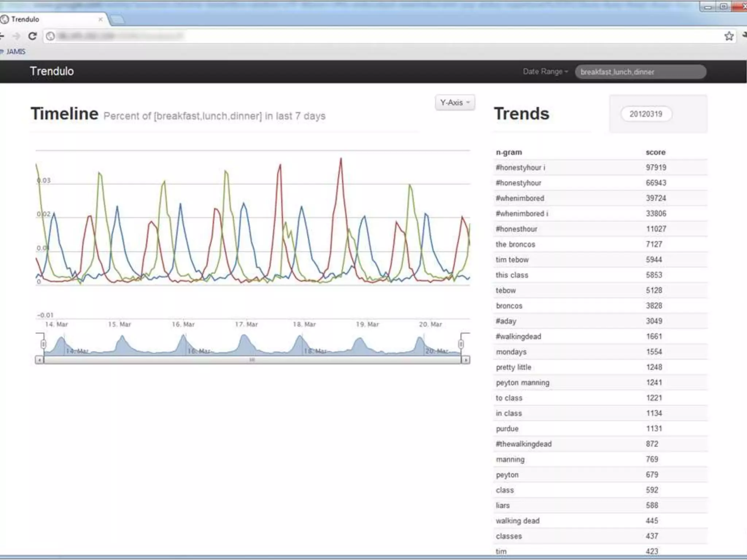Open a new browser tab
Screen dimensions: 747x560
[x=117, y=20]
